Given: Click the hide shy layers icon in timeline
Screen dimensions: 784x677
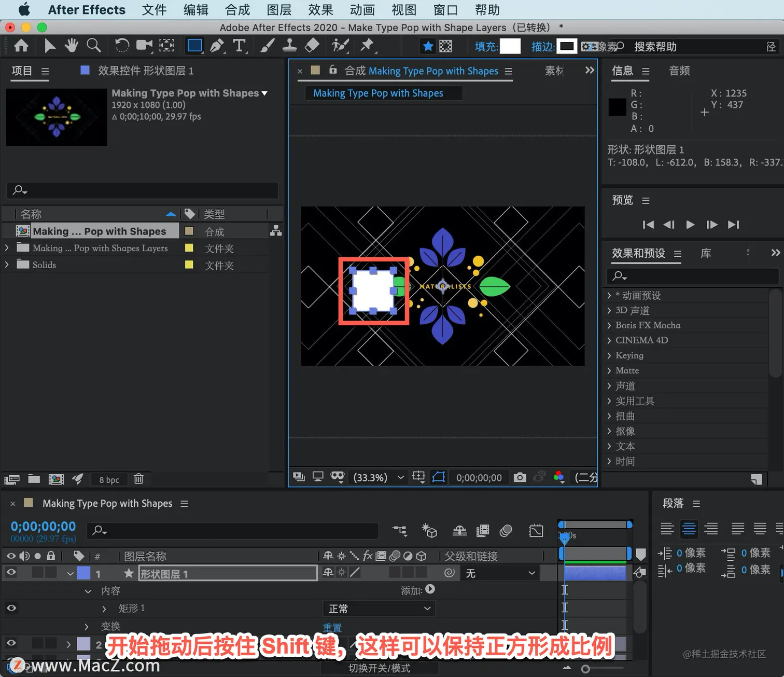Looking at the screenshot, I should click(459, 530).
